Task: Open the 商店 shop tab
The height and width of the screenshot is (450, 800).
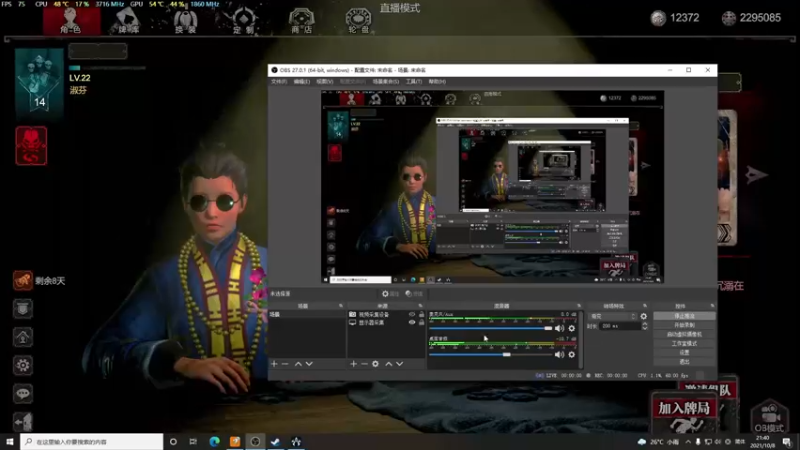Action: 302,21
